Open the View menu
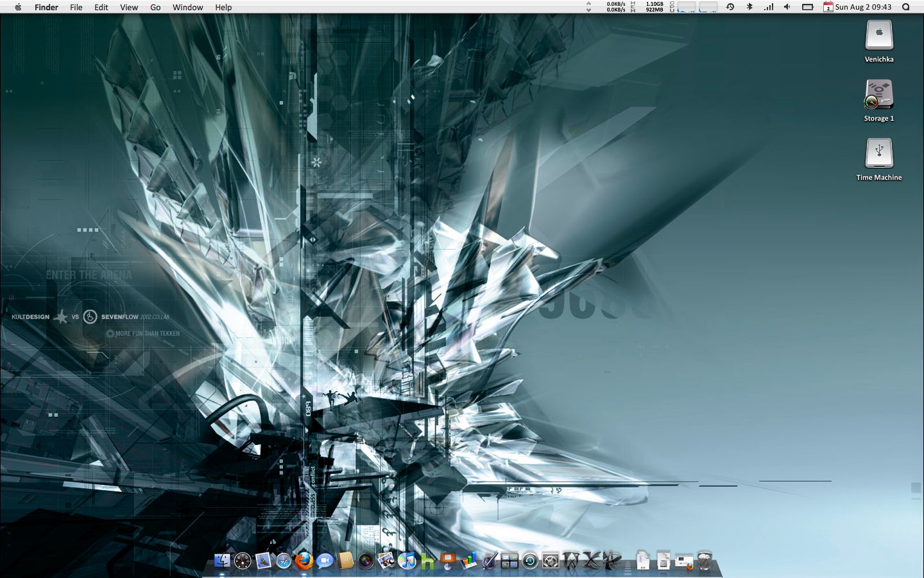Screen dimensions: 924x578 (x=129, y=7)
